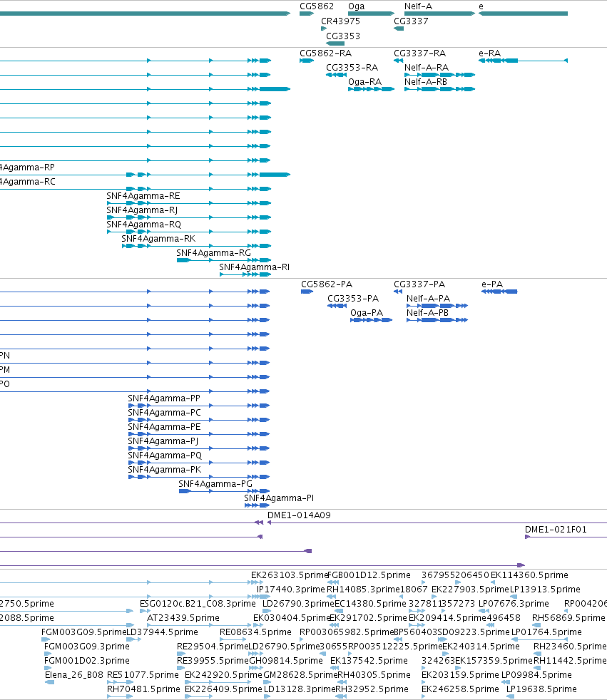Open the AT23439.5prime EST label
Screen dimensions: 607x700
click(183, 618)
